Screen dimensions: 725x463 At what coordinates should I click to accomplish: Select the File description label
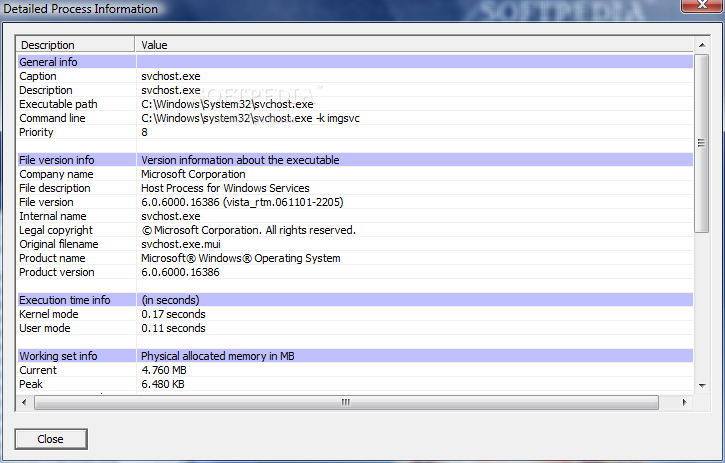pos(55,188)
